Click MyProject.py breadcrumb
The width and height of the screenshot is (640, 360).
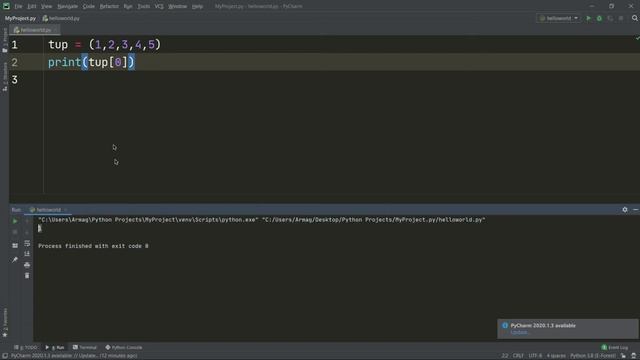point(20,18)
